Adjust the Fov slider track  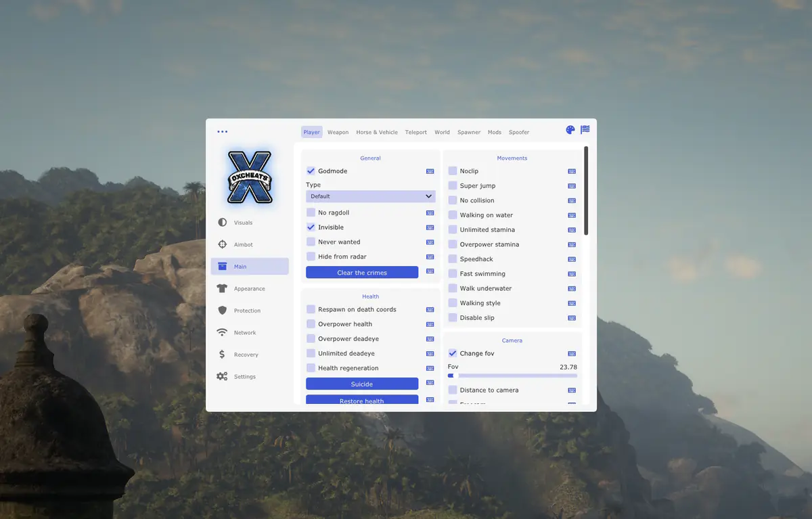[512, 376]
